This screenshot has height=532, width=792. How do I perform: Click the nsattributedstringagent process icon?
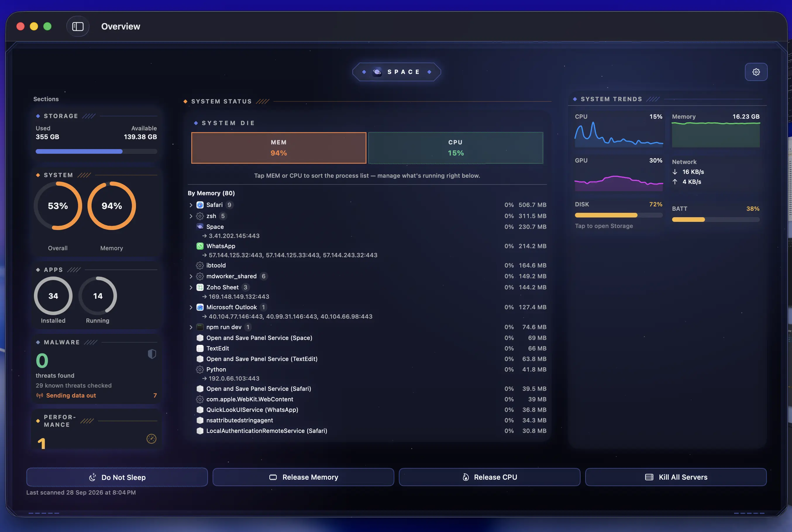click(x=200, y=420)
